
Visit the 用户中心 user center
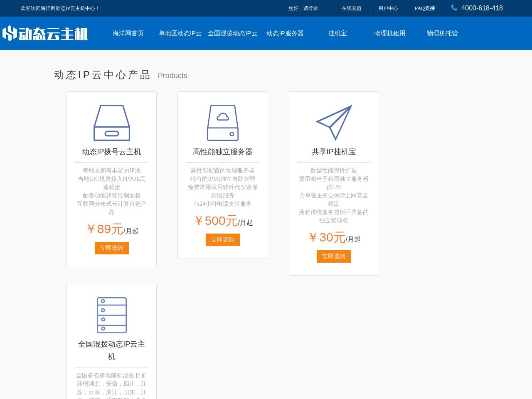pyautogui.click(x=388, y=8)
